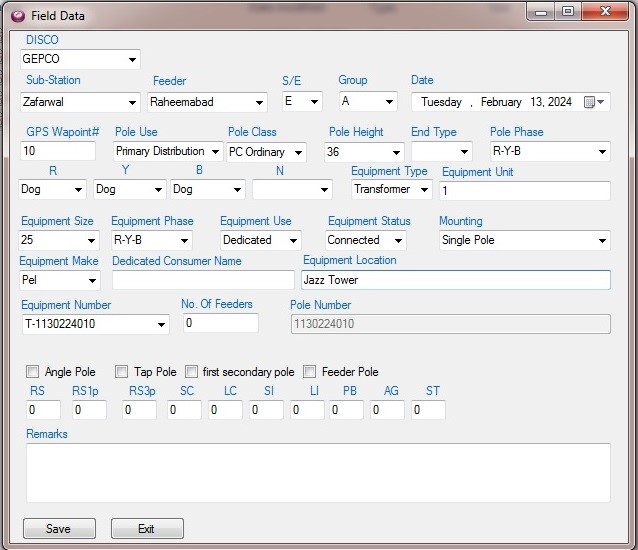Enable the Angle Pole checkbox
This screenshot has width=638, height=550.
coord(33,372)
